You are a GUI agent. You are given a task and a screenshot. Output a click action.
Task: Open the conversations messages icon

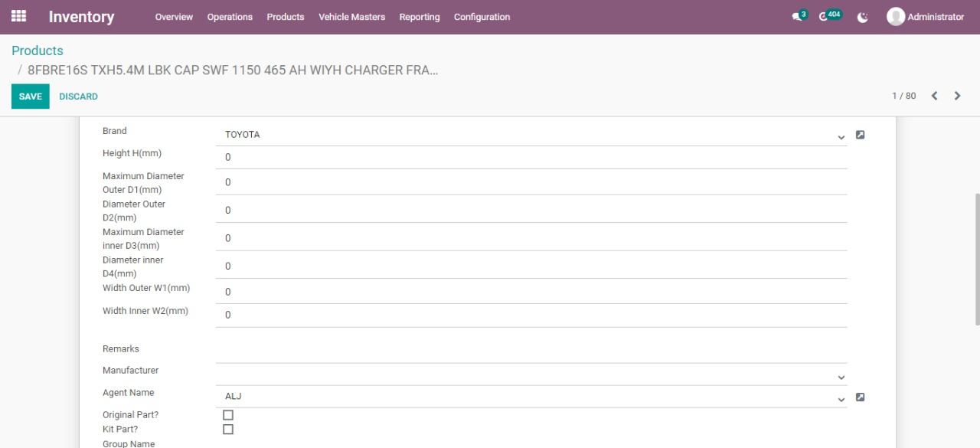click(x=797, y=17)
